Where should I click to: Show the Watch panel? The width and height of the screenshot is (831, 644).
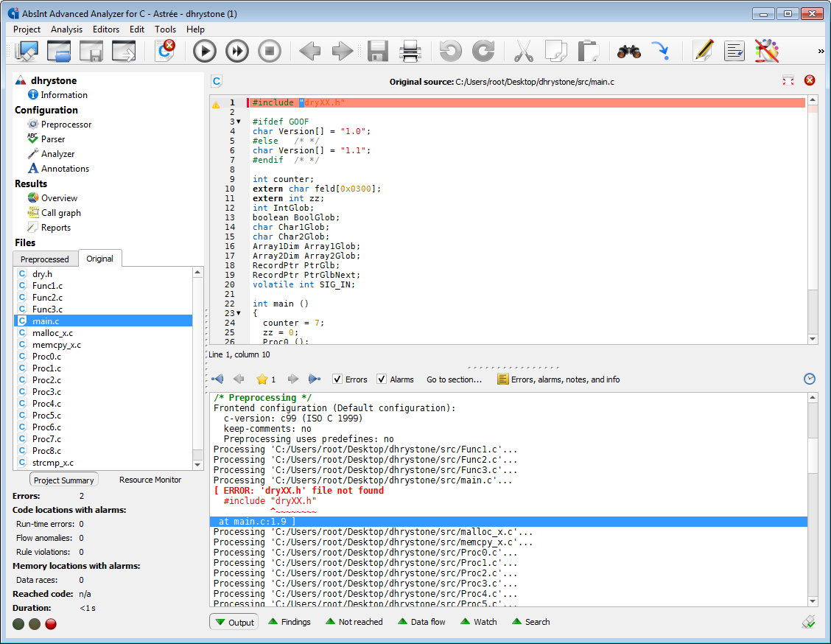[x=479, y=622]
